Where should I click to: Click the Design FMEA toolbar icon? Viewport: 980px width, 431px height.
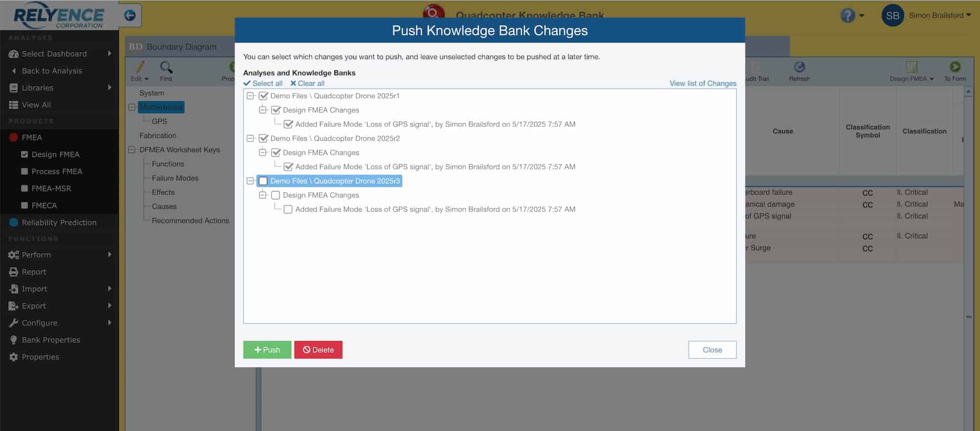(x=912, y=67)
